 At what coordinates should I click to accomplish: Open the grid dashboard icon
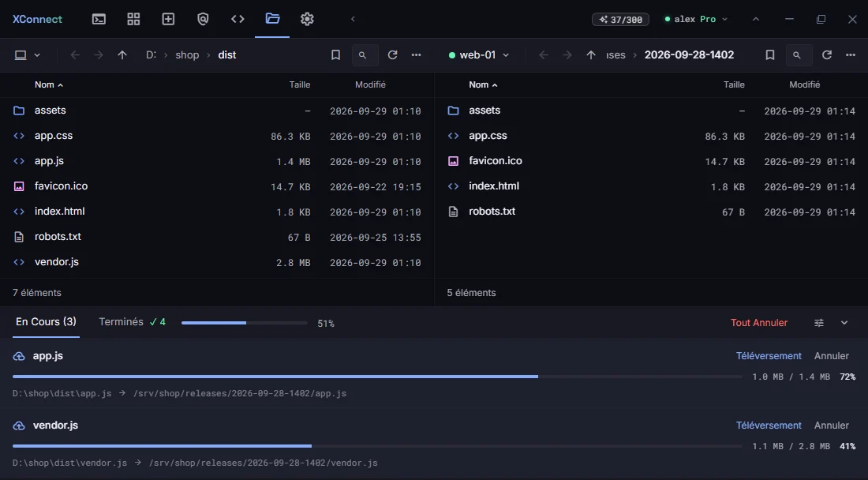[133, 20]
